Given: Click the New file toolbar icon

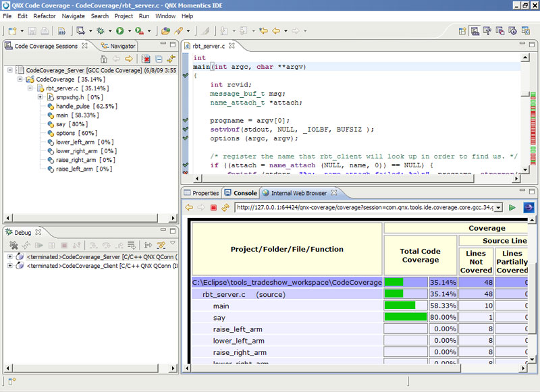Looking at the screenshot, I should pyautogui.click(x=12, y=30).
